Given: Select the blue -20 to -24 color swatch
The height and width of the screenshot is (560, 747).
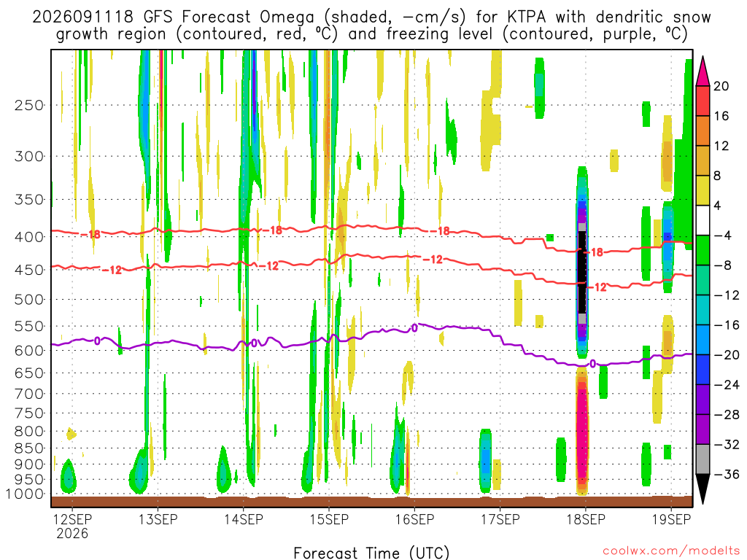Looking at the screenshot, I should coord(703,370).
